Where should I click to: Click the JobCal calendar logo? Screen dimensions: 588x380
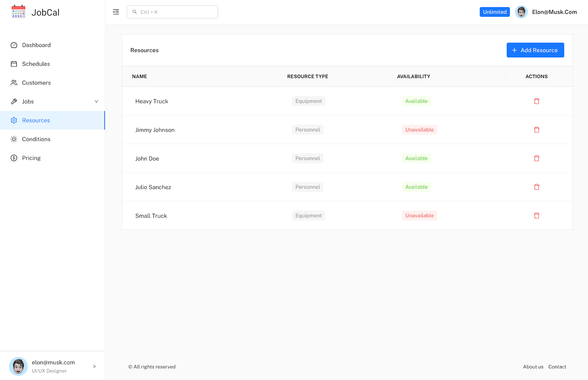click(x=18, y=12)
